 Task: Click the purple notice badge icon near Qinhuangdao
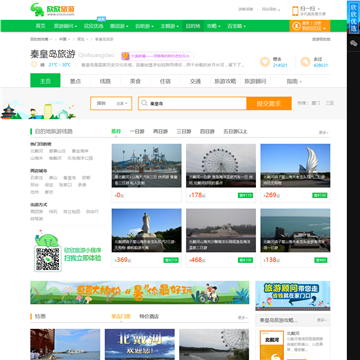coord(125,56)
